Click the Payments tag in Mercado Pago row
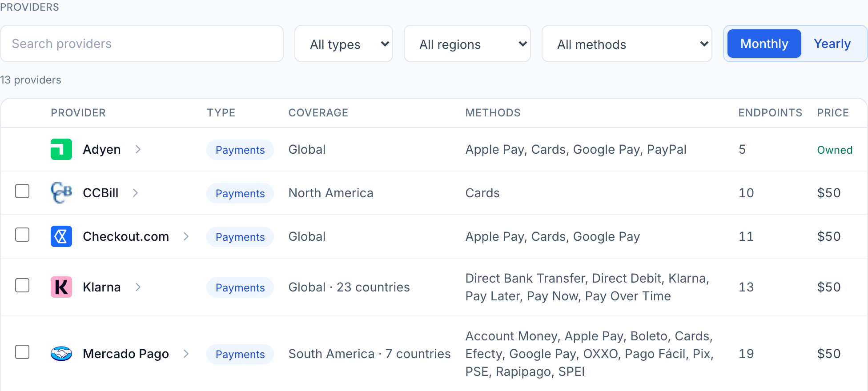Viewport: 868px width, 391px height. (240, 354)
